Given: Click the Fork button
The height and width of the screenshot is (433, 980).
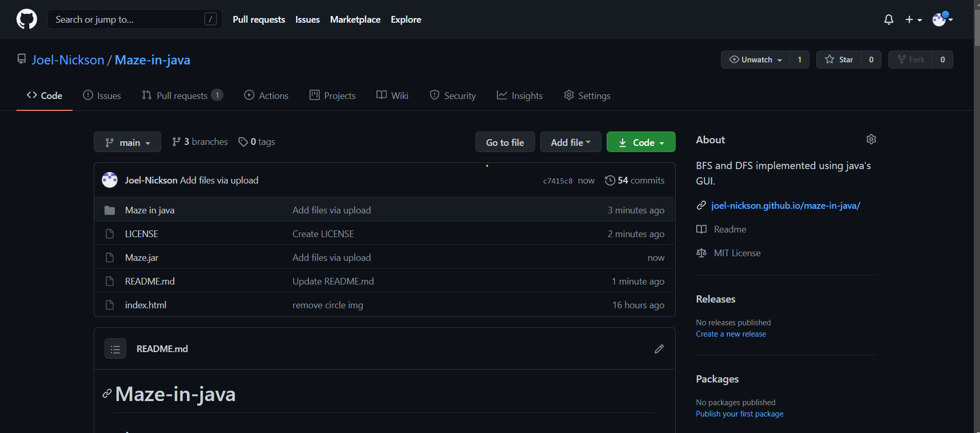Looking at the screenshot, I should tap(910, 60).
